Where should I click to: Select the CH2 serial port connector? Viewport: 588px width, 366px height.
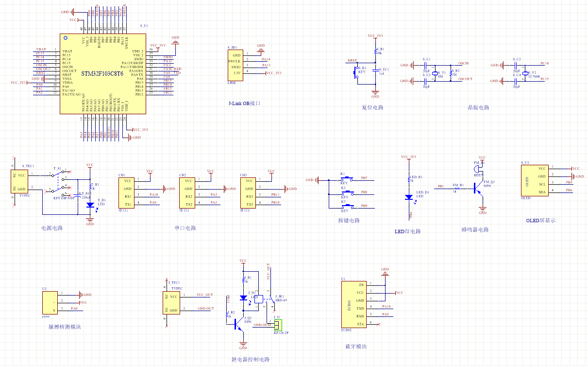(188, 192)
